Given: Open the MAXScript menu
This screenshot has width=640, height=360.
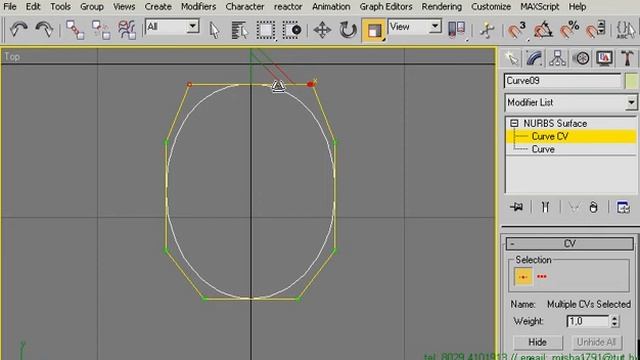Looking at the screenshot, I should pyautogui.click(x=540, y=7).
